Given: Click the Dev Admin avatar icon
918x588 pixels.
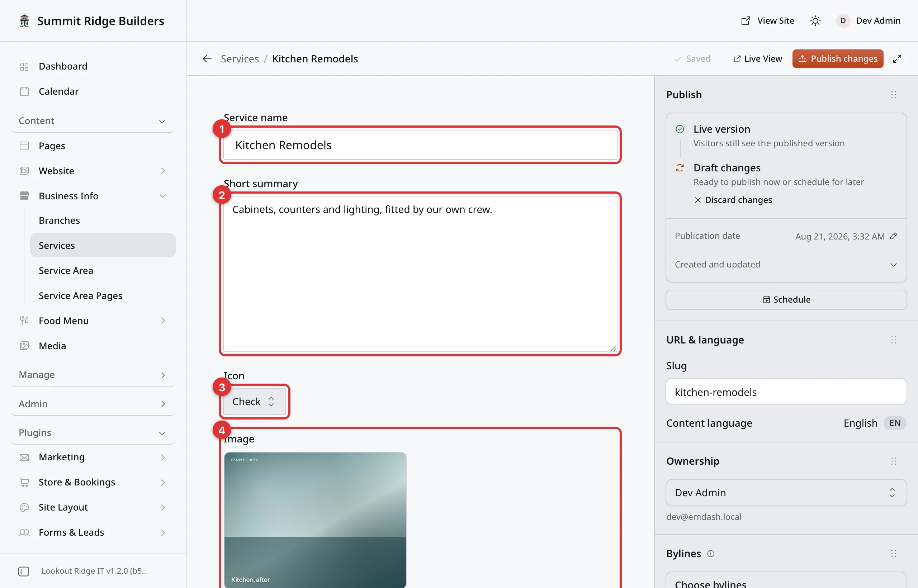Looking at the screenshot, I should tap(843, 21).
